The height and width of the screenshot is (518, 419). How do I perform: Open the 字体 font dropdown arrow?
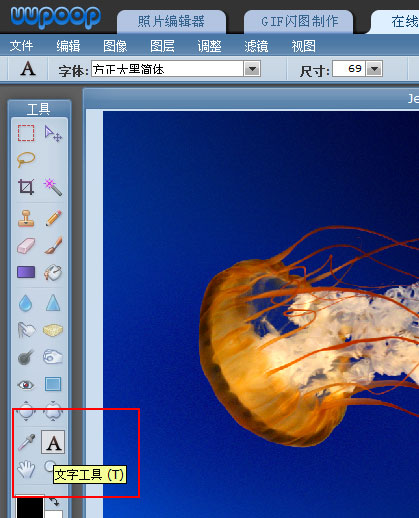pos(252,69)
